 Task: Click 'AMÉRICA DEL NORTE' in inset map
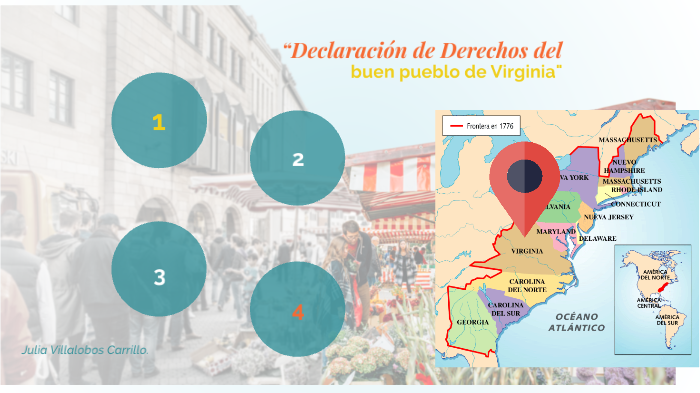(x=654, y=275)
